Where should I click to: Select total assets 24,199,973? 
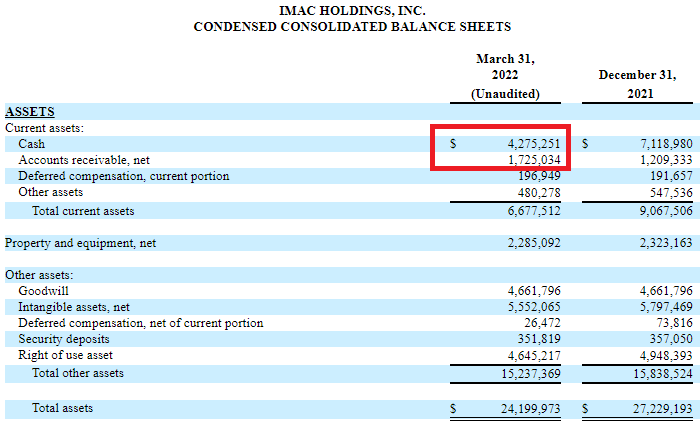click(530, 409)
